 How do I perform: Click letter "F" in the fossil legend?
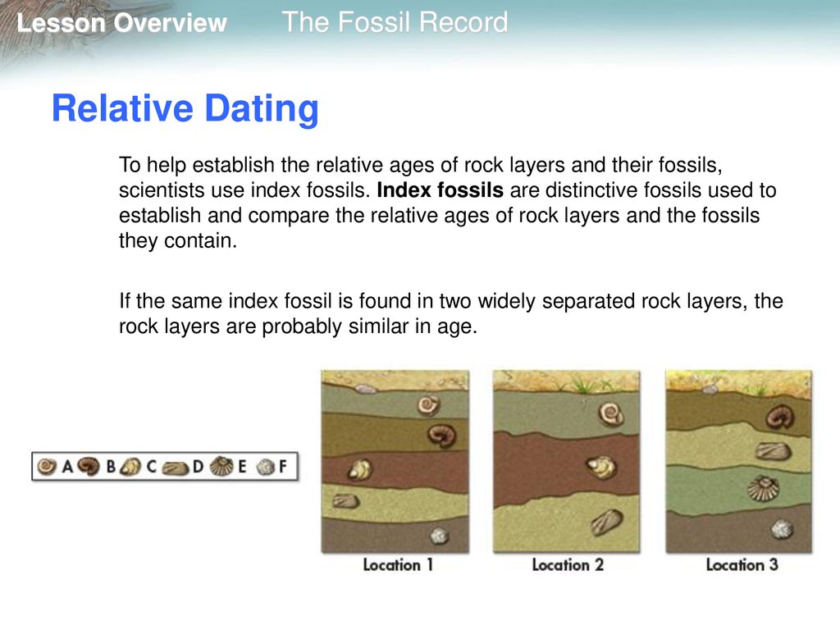pos(283,467)
